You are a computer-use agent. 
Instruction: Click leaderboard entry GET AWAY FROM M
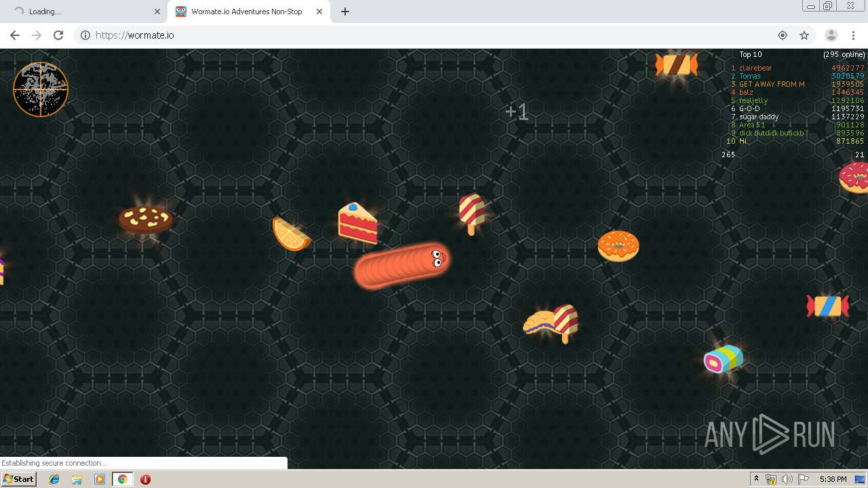[797, 84]
